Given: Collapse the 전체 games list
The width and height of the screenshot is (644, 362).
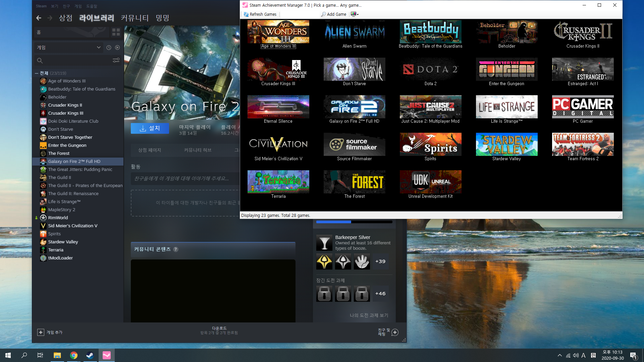Looking at the screenshot, I should tap(36, 73).
